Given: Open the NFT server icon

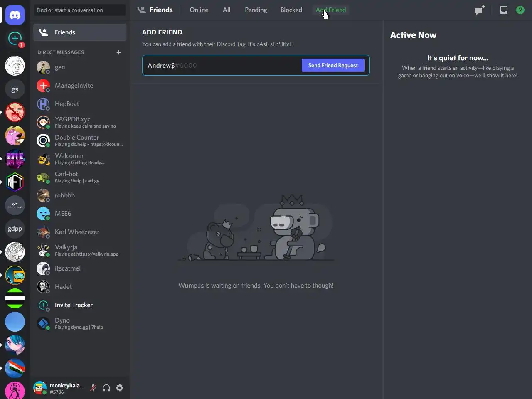Looking at the screenshot, I should point(15,182).
